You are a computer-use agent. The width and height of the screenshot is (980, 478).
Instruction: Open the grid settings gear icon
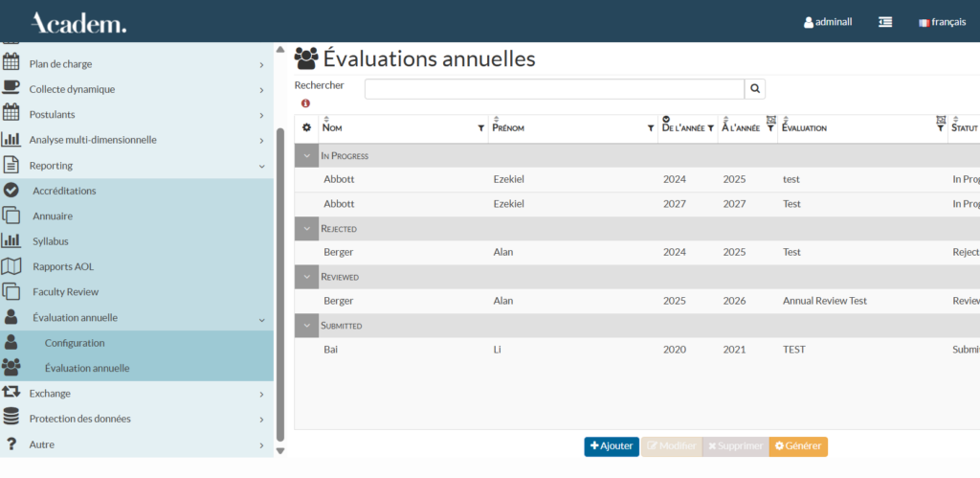[x=307, y=127]
